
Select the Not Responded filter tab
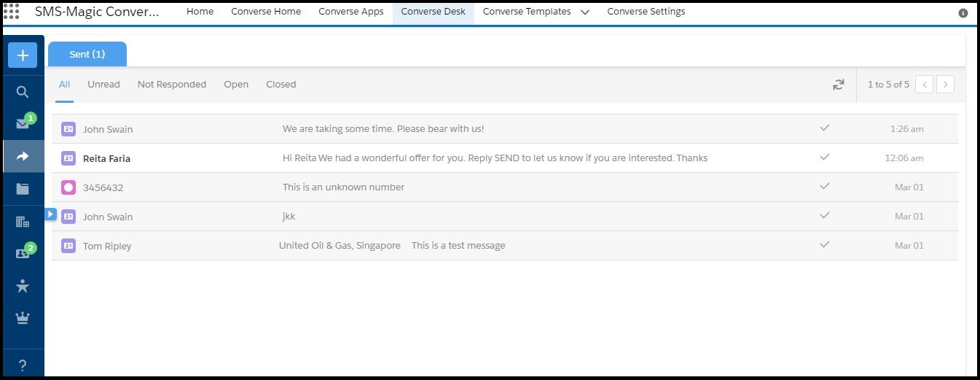coord(172,85)
